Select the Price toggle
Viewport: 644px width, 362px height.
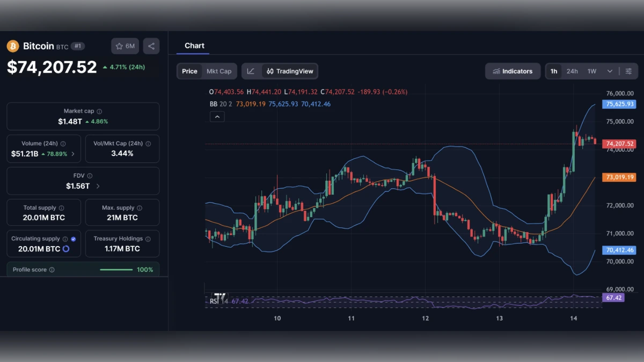189,71
